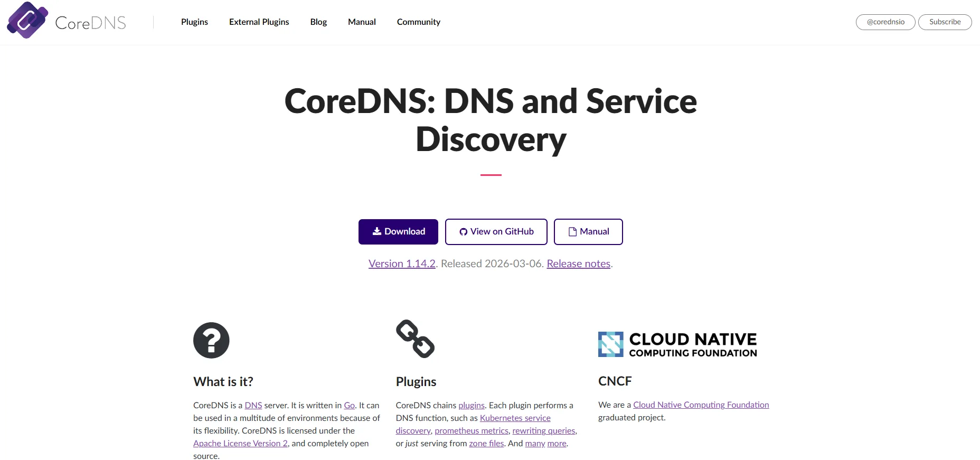Follow the DNS link
This screenshot has height=460, width=980.
pos(253,405)
